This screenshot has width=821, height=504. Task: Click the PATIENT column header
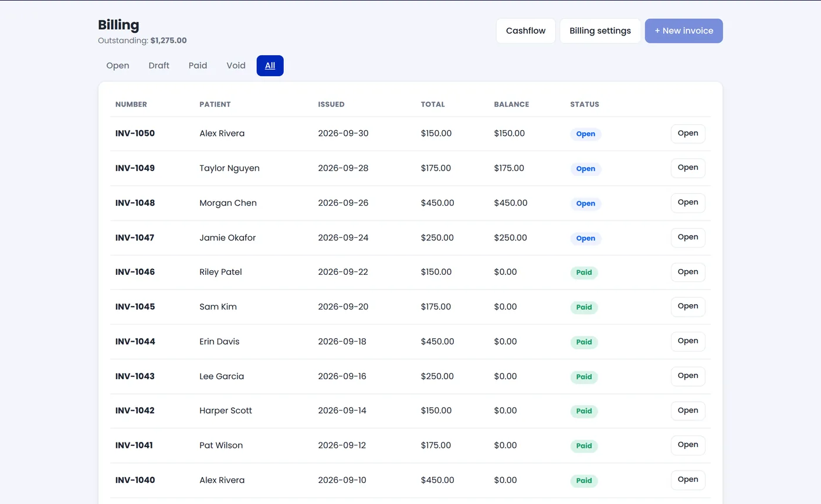(x=215, y=104)
